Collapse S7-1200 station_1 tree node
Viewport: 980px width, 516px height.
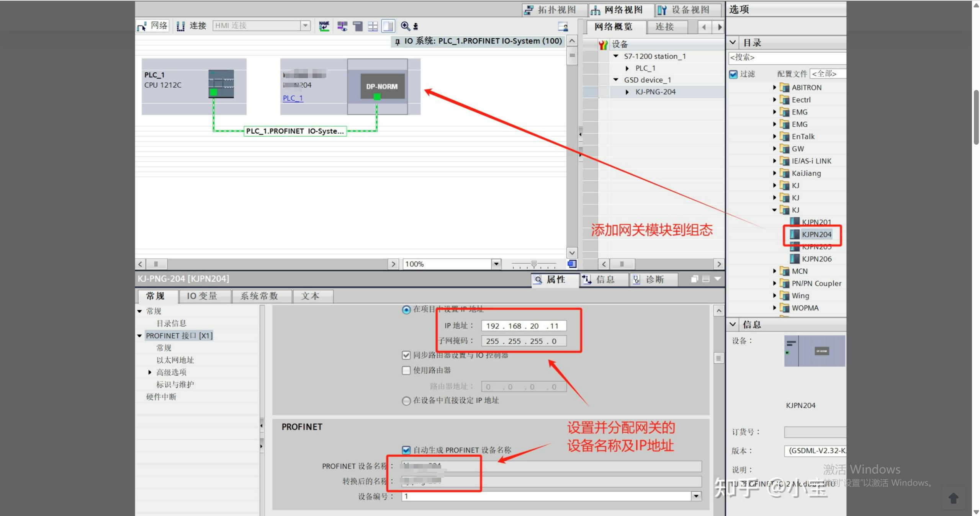click(x=616, y=56)
